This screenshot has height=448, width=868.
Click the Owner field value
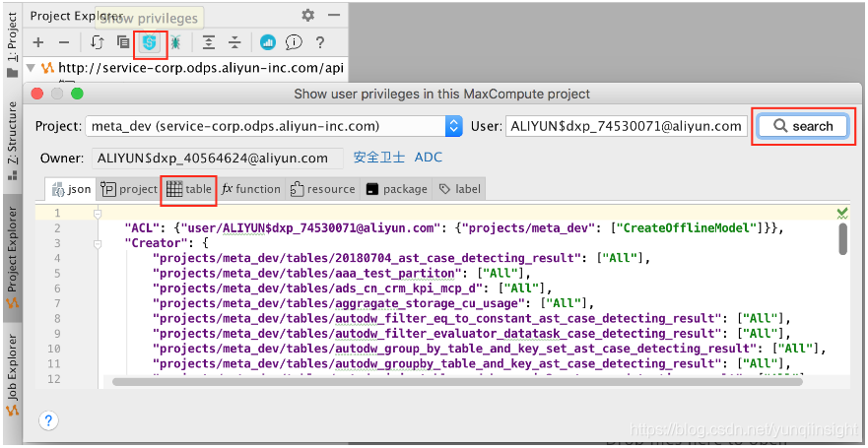tap(217, 159)
